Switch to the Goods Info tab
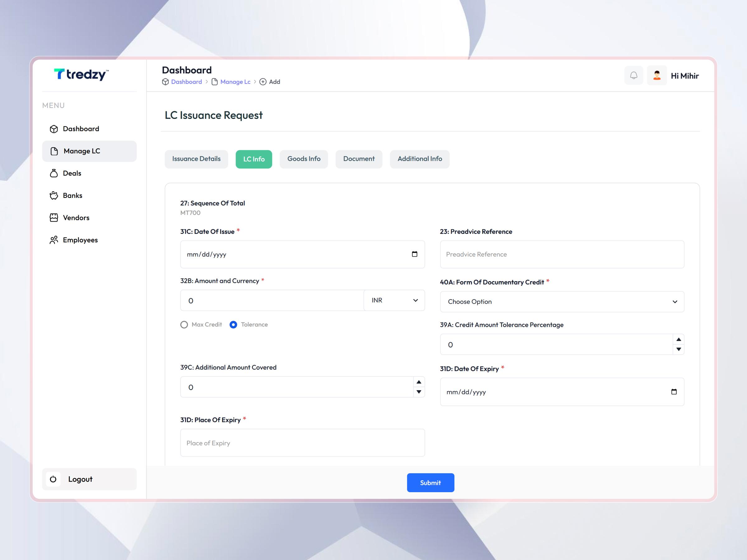The height and width of the screenshot is (560, 747). click(303, 159)
